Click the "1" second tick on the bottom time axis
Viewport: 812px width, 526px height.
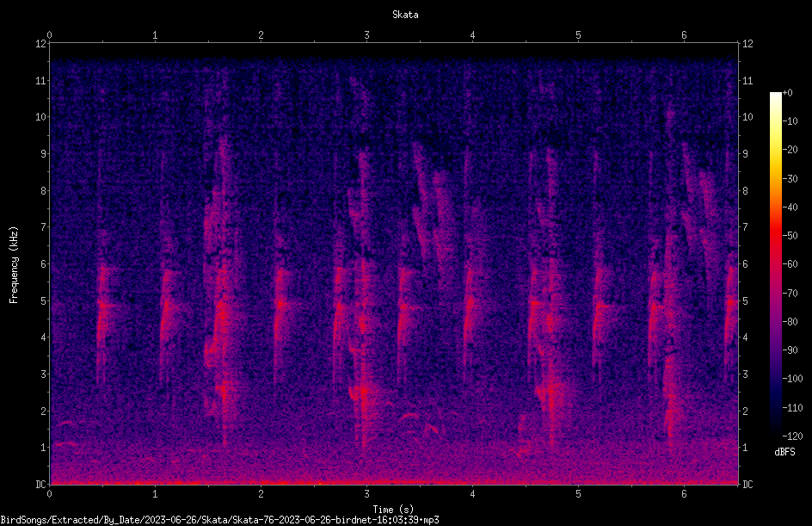click(155, 494)
